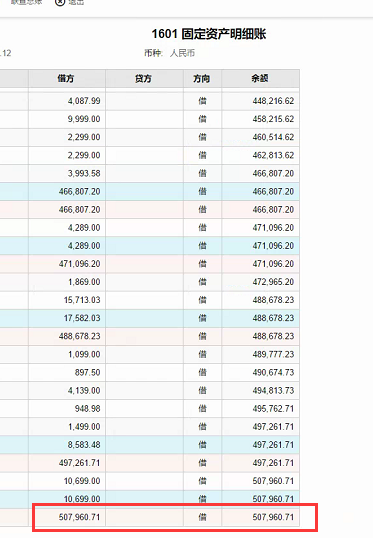Click the subtotal debit 8,583.48
Screen dimensions: 373x538
coord(84,445)
